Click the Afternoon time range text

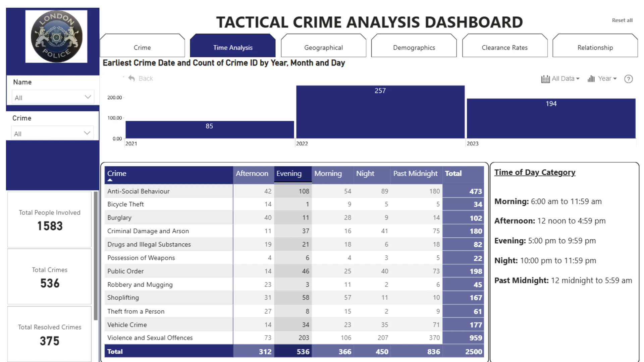coord(550,221)
